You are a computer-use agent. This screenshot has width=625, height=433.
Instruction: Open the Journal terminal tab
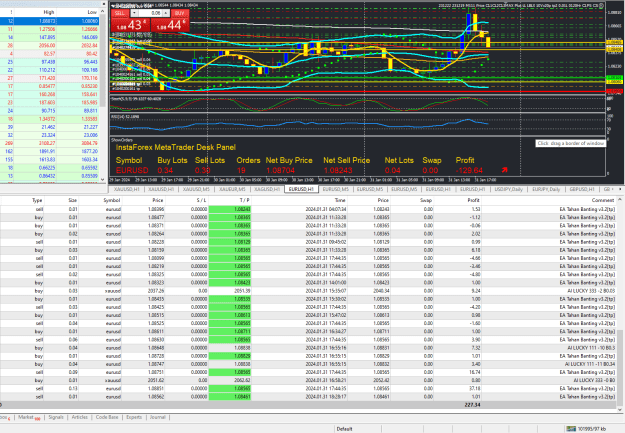(157, 417)
